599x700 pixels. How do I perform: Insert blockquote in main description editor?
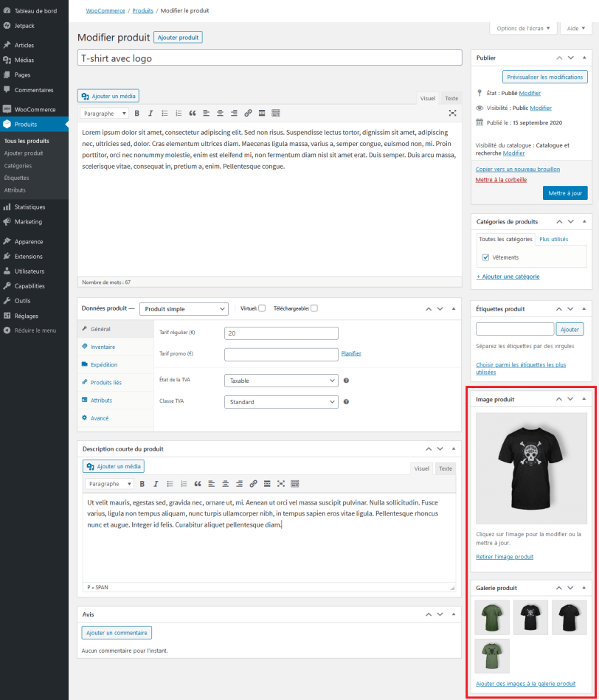[x=193, y=113]
